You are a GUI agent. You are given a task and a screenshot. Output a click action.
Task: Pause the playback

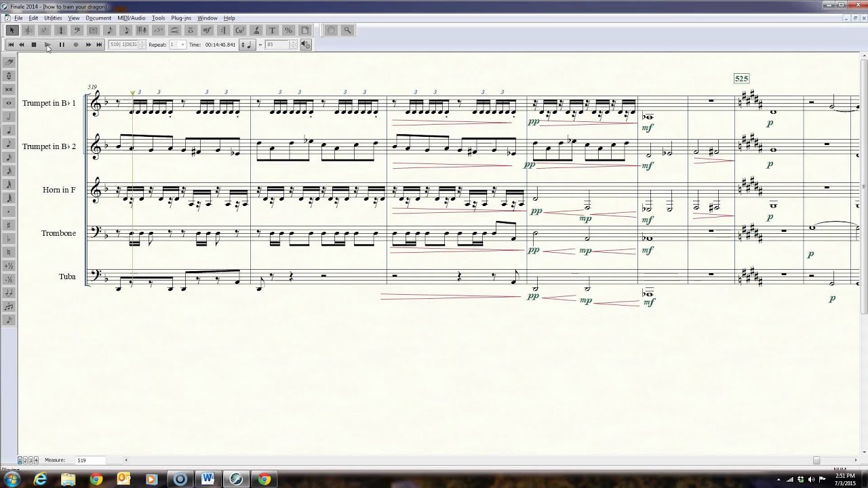62,45
